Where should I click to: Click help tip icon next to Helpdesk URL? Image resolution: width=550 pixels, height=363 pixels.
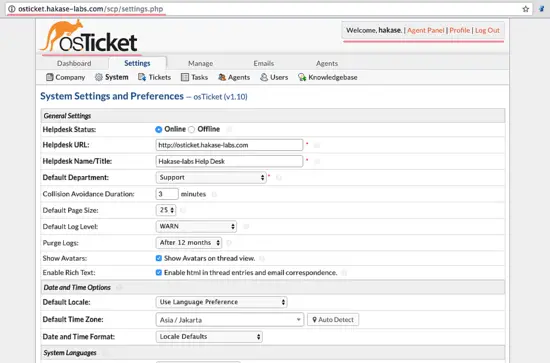click(317, 145)
